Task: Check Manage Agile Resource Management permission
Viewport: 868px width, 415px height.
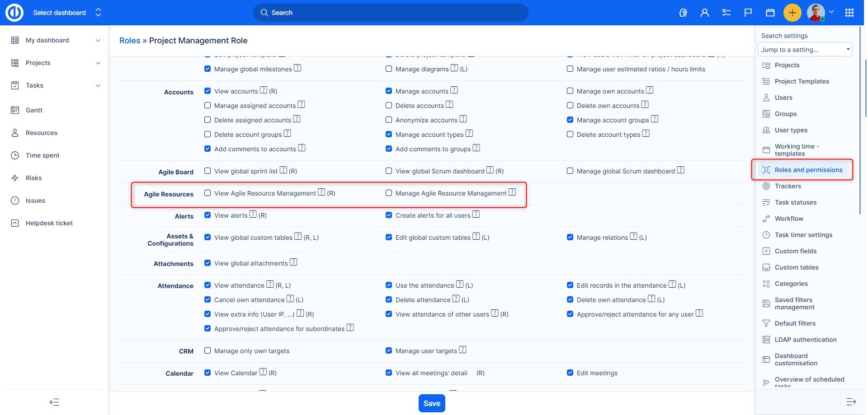Action: click(x=389, y=193)
